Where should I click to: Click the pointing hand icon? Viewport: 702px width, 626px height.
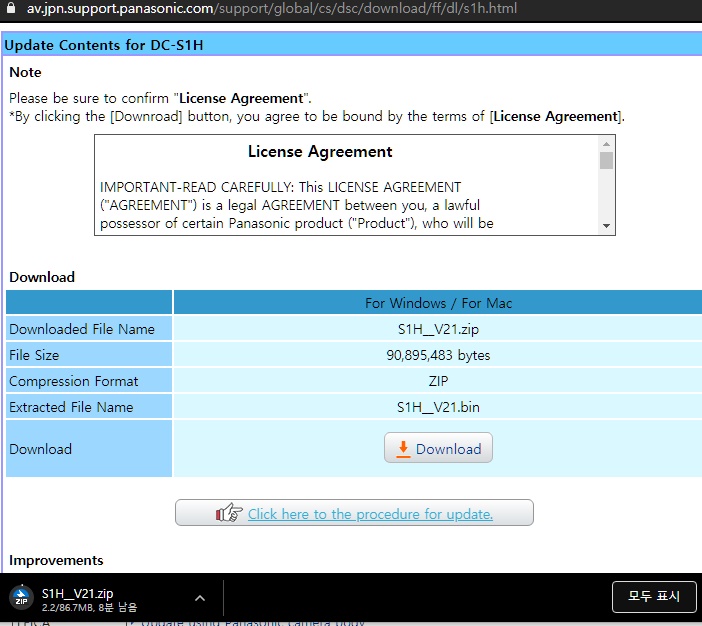[229, 512]
